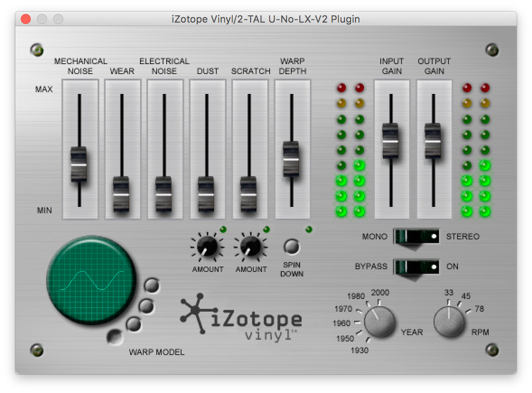Click the Electrical Noise slider handle
Viewport: 532px width, 393px height.
pos(163,194)
